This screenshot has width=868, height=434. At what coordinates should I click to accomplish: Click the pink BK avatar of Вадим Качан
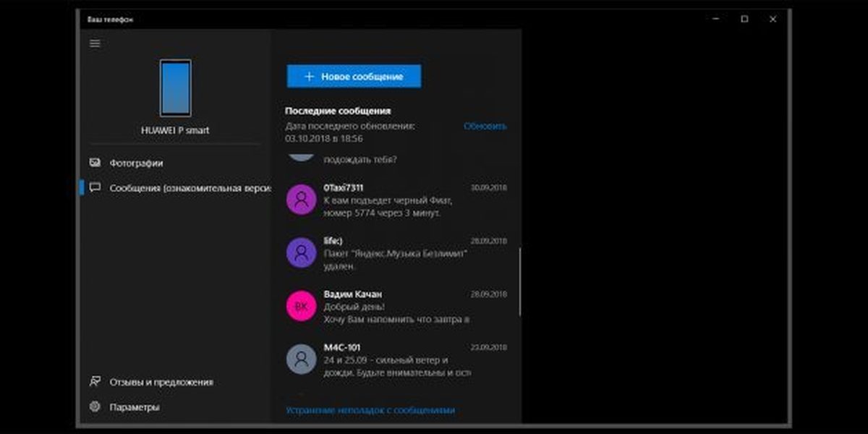tap(302, 306)
